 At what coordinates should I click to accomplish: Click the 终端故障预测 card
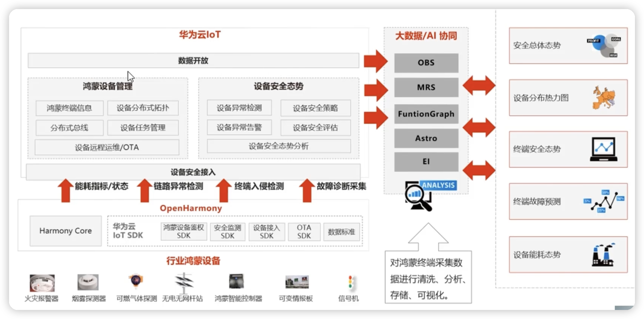click(568, 201)
